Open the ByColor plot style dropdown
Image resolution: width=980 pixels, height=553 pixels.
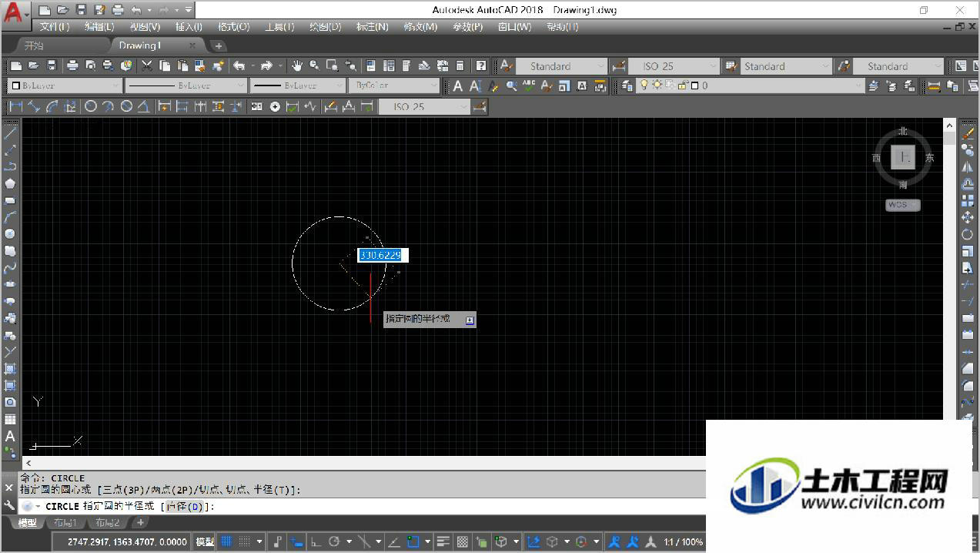coord(393,85)
